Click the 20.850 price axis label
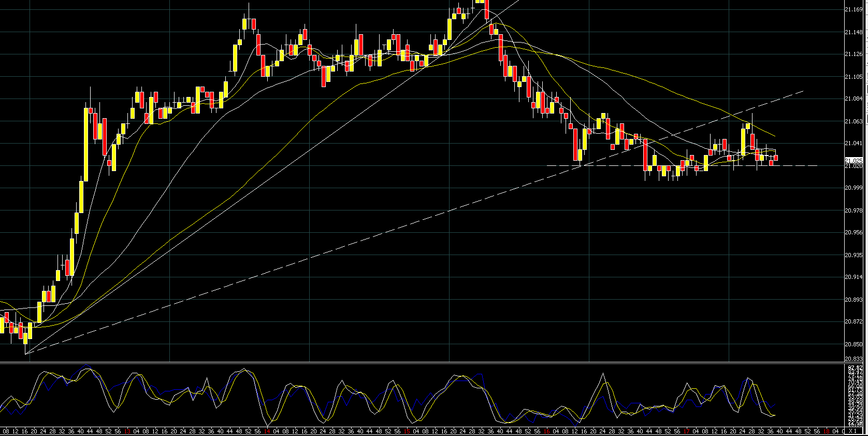This screenshot has width=868, height=436. 853,344
